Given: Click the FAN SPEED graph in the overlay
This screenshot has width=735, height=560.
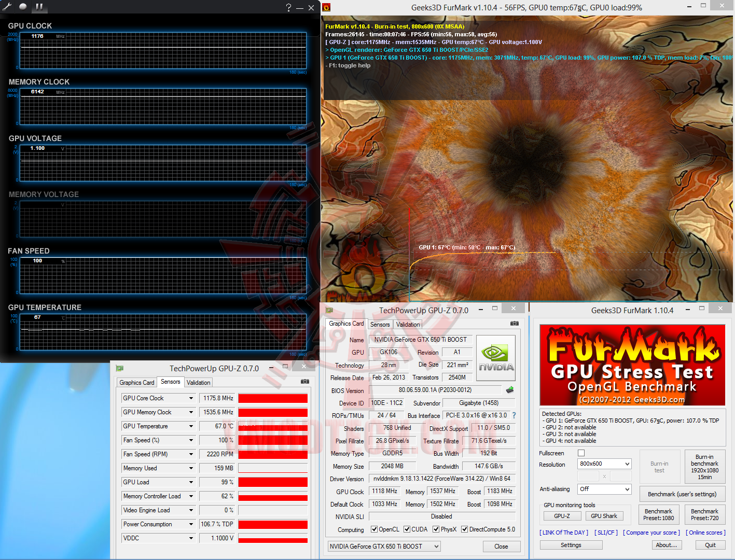Looking at the screenshot, I should pyautogui.click(x=163, y=276).
